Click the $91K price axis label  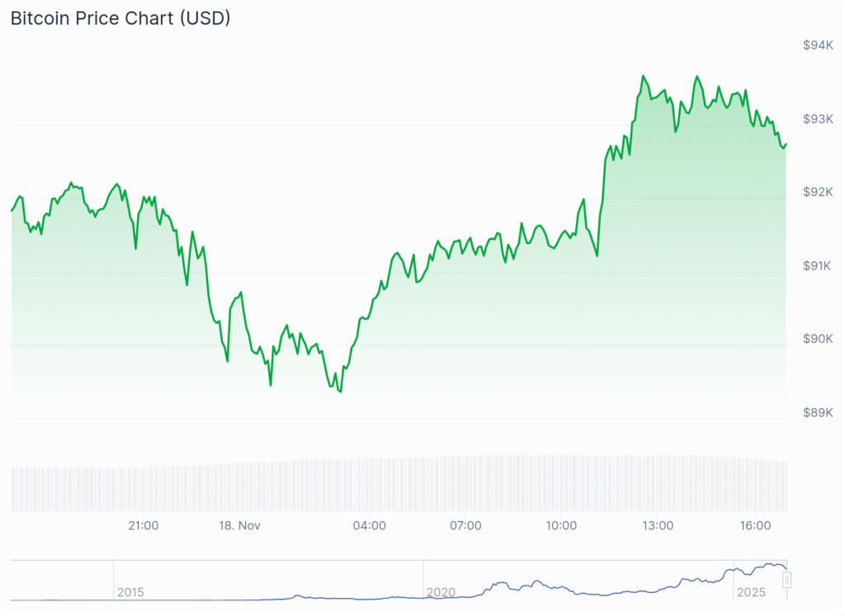(817, 266)
